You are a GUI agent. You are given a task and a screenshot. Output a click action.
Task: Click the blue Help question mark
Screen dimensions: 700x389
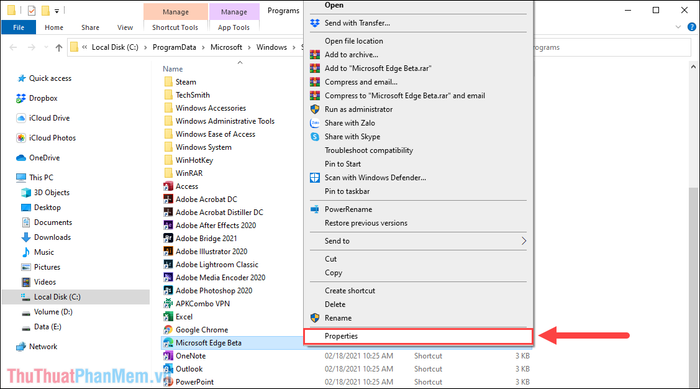(x=692, y=27)
